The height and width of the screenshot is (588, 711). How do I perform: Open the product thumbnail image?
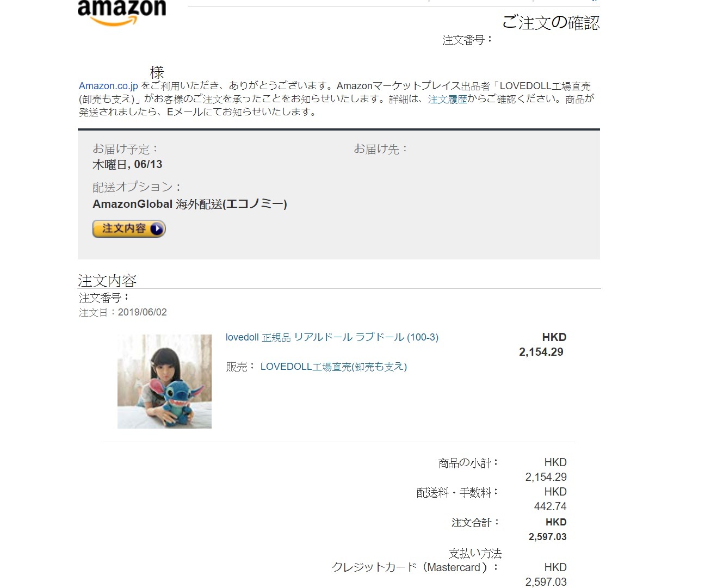pos(164,381)
